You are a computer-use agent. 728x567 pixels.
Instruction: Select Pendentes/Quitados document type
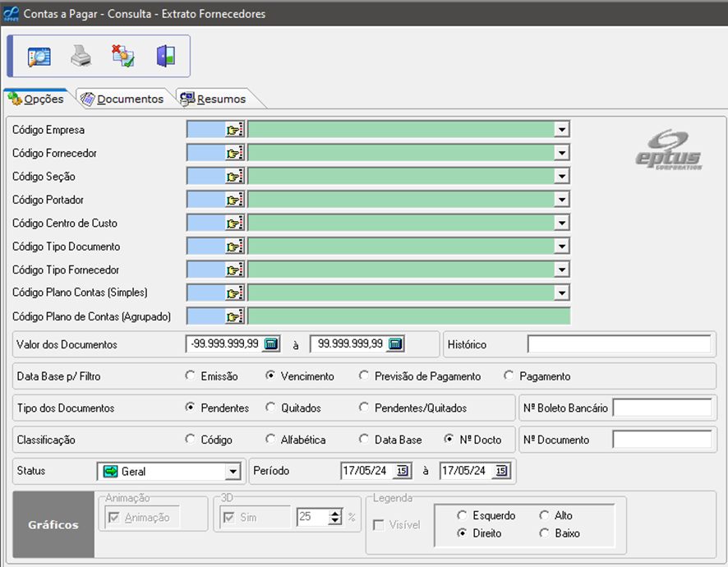pyautogui.click(x=364, y=408)
